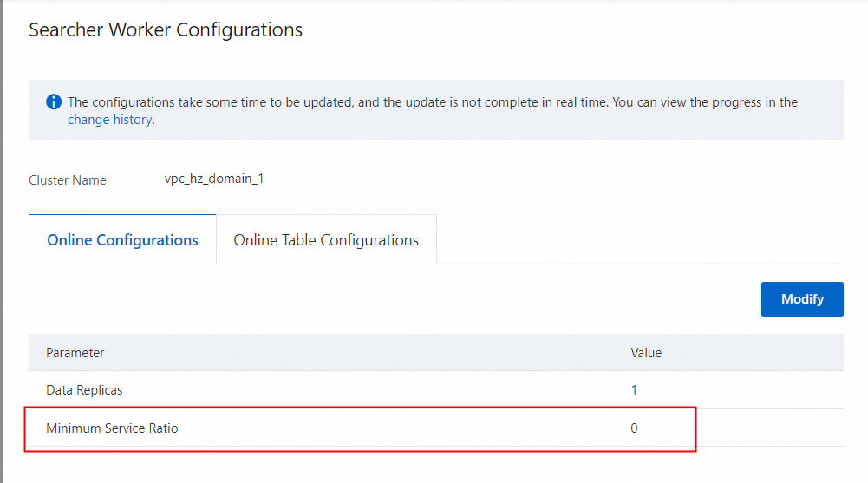Viewport: 868px width, 483px height.
Task: Open the Online Table Configurations tab
Action: click(x=326, y=240)
